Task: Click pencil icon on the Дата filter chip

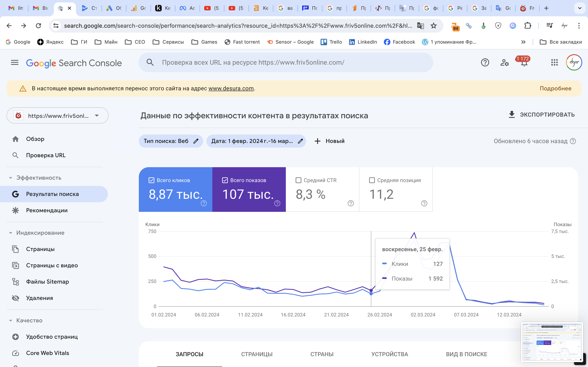Action: click(300, 141)
